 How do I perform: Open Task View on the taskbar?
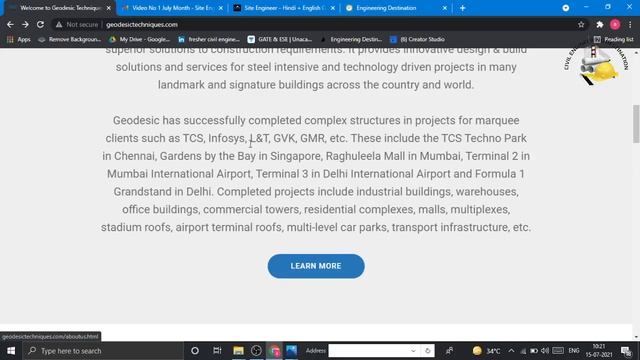click(217, 351)
